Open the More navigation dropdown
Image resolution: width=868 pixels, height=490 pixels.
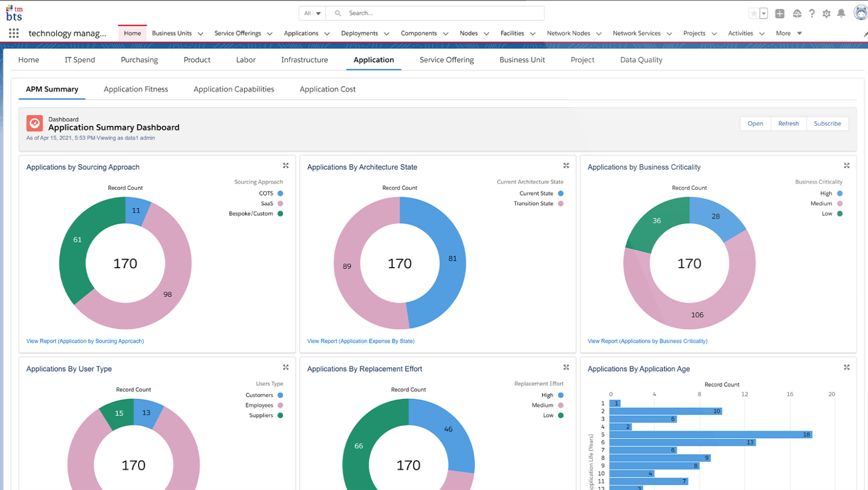[x=788, y=33]
